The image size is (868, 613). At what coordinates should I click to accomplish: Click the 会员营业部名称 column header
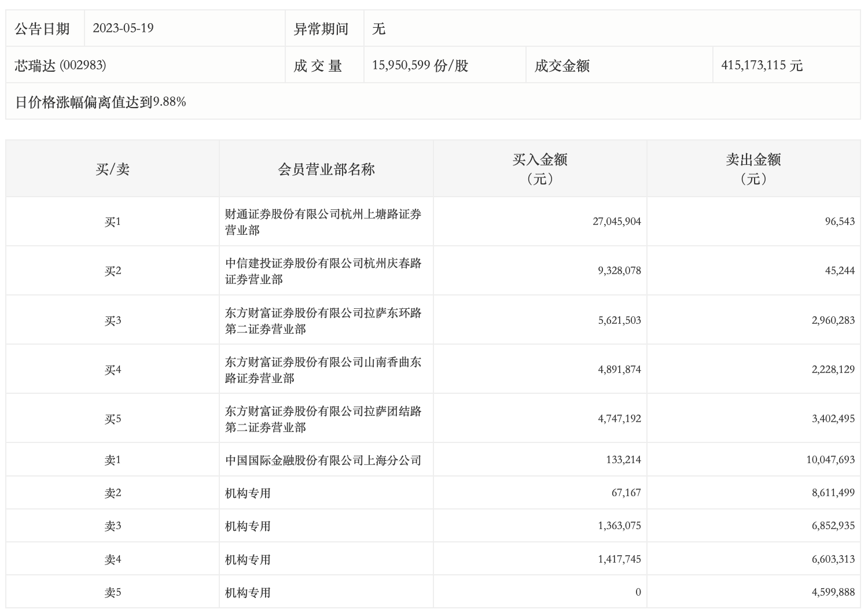click(x=326, y=169)
